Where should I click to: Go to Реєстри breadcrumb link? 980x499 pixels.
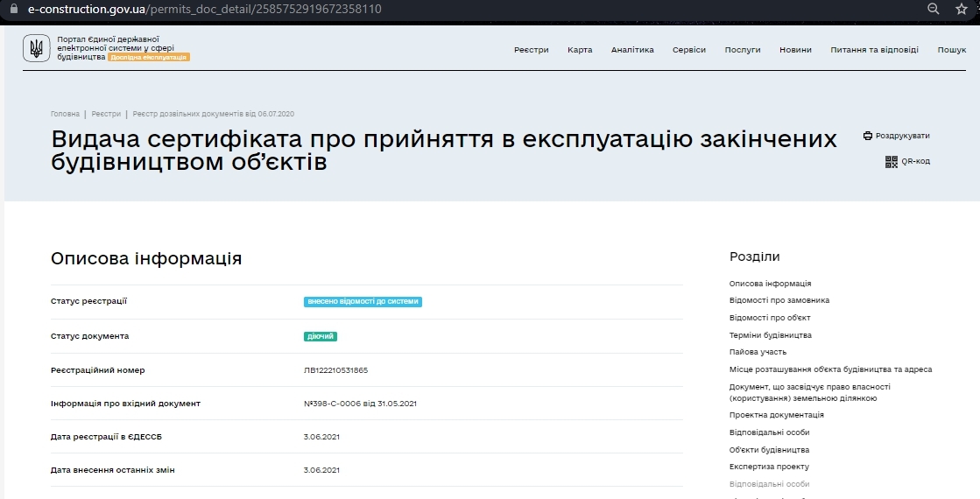point(106,115)
